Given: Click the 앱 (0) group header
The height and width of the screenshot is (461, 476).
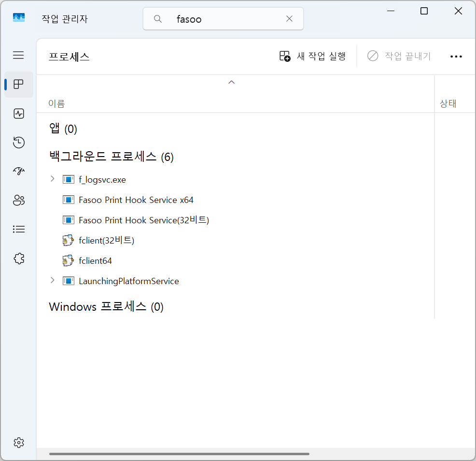Looking at the screenshot, I should tap(63, 129).
